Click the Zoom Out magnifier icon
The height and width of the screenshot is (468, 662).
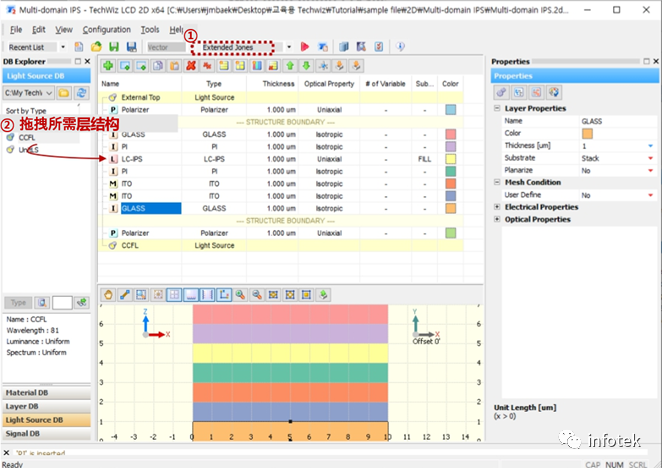[x=257, y=295]
